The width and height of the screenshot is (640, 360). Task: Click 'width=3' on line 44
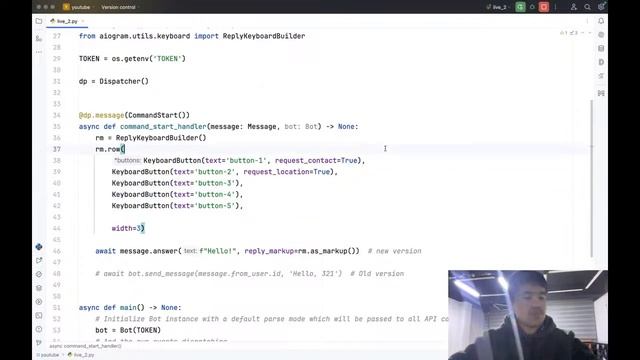[x=126, y=228]
